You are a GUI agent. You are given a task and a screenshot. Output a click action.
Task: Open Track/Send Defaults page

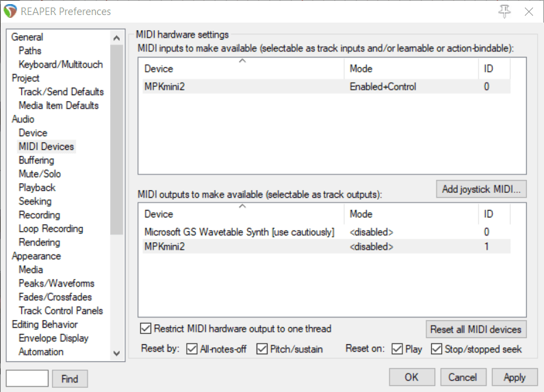62,92
